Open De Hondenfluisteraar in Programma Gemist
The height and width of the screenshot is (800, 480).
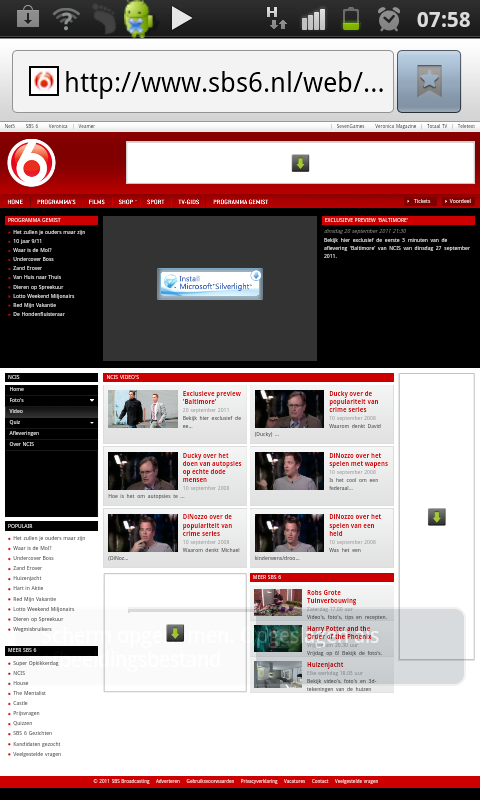point(39,314)
